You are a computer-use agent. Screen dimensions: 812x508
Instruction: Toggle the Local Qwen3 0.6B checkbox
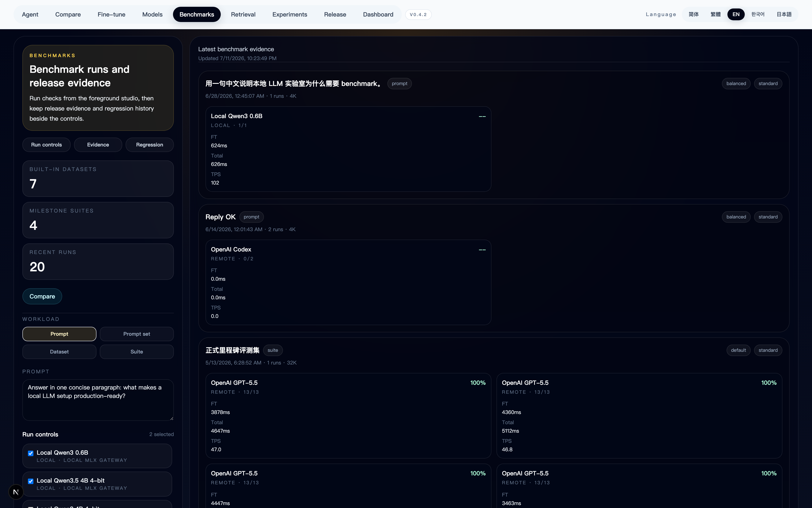30,453
